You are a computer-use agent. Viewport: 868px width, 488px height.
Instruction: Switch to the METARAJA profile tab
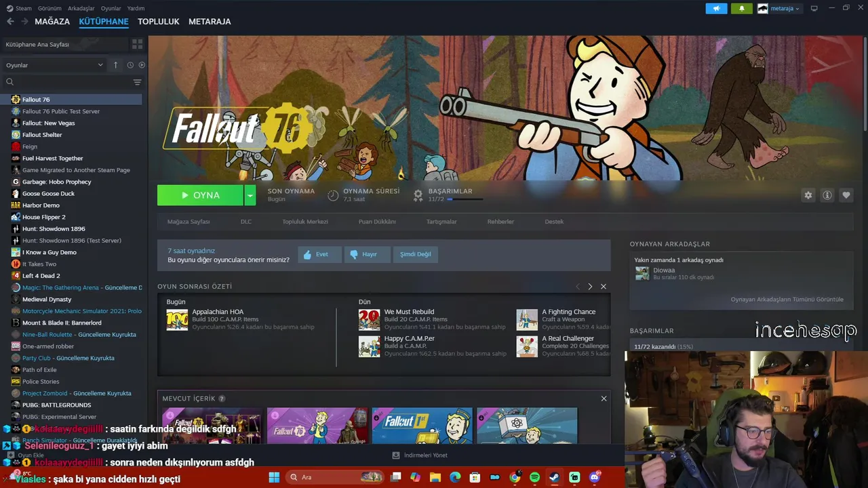[x=210, y=22]
